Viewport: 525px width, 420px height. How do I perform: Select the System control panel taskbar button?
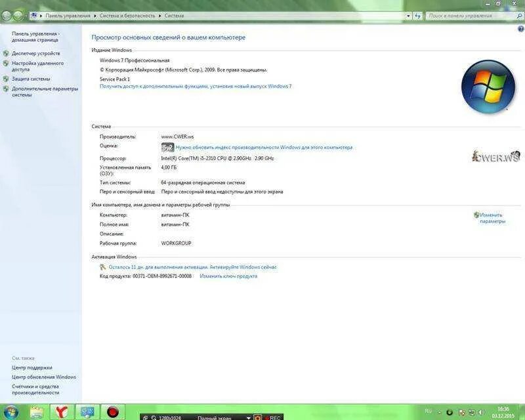point(87,412)
